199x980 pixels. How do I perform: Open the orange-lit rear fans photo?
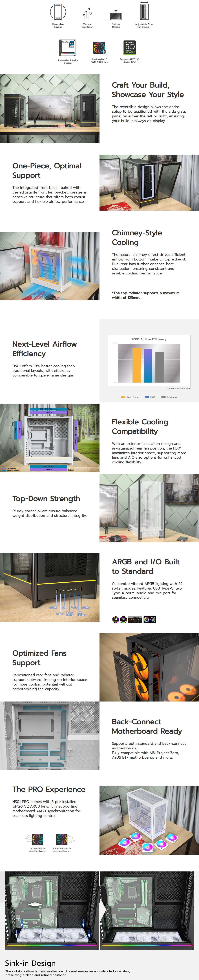click(x=149, y=667)
